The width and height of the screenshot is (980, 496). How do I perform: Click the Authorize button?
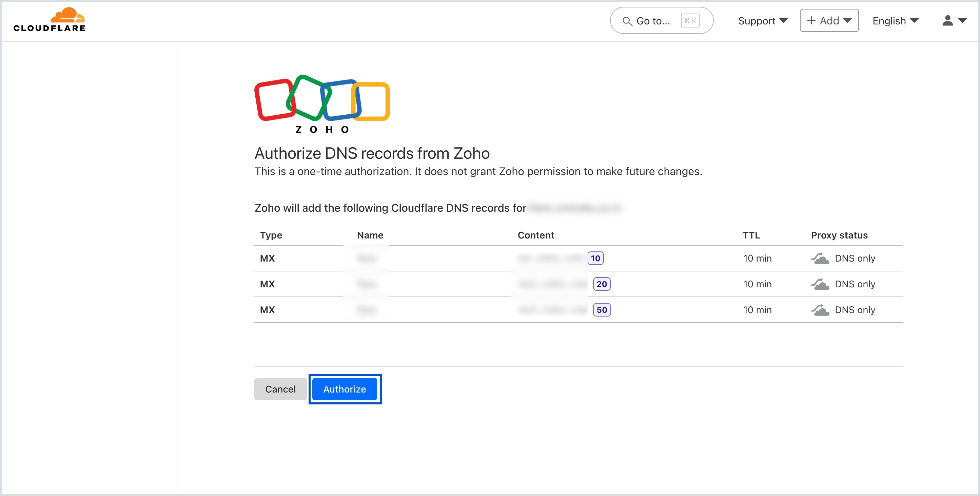344,389
